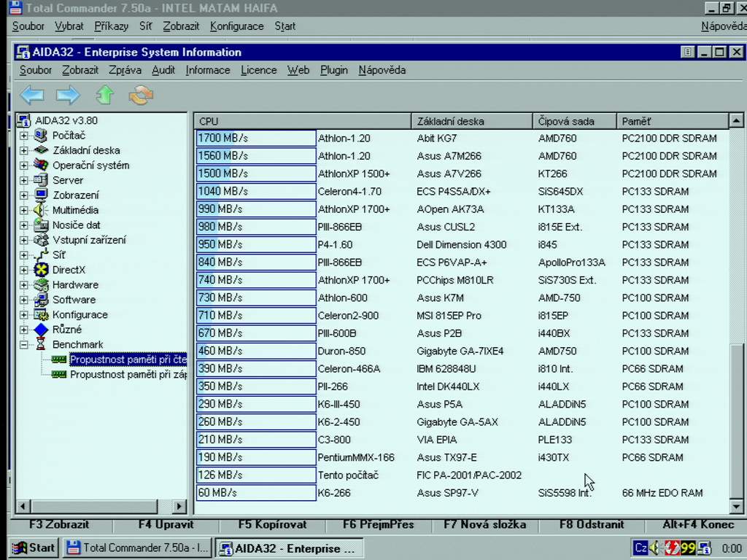Open the AIDA32 Licence menu
Image resolution: width=747 pixels, height=560 pixels.
[x=259, y=70]
